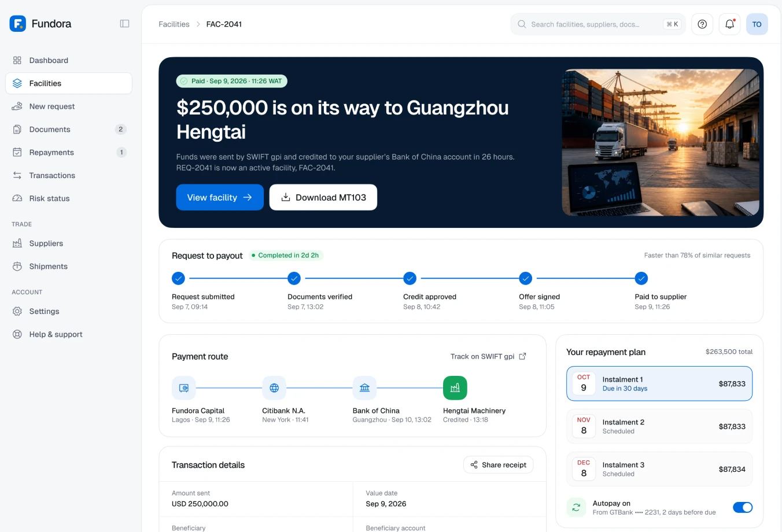This screenshot has height=532, width=782.
Task: Open the notifications bell
Action: (x=730, y=24)
